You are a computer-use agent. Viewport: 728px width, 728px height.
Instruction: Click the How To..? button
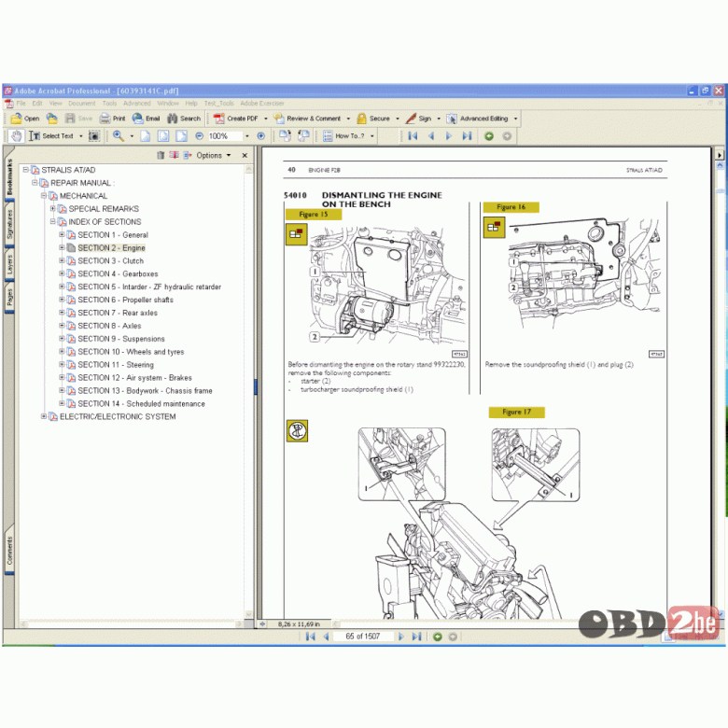point(344,136)
